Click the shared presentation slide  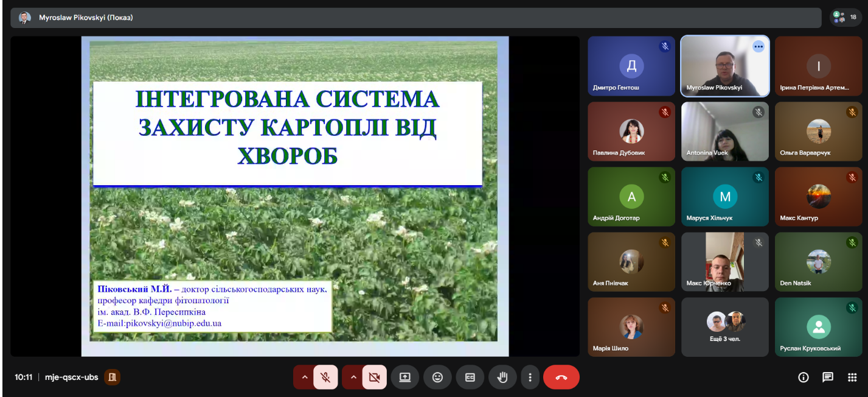(295, 196)
